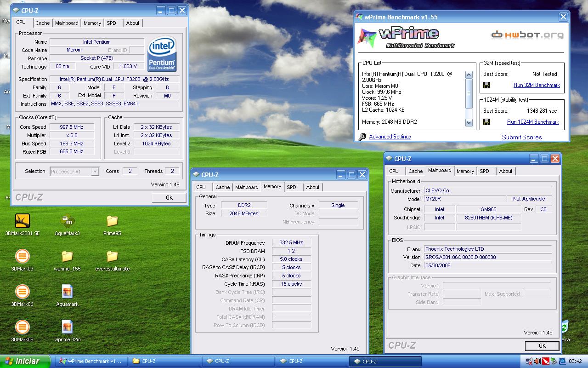The image size is (588, 368).
Task: Click the Southbridge 82801HBM (ICH8-ME) field
Action: coord(489,218)
